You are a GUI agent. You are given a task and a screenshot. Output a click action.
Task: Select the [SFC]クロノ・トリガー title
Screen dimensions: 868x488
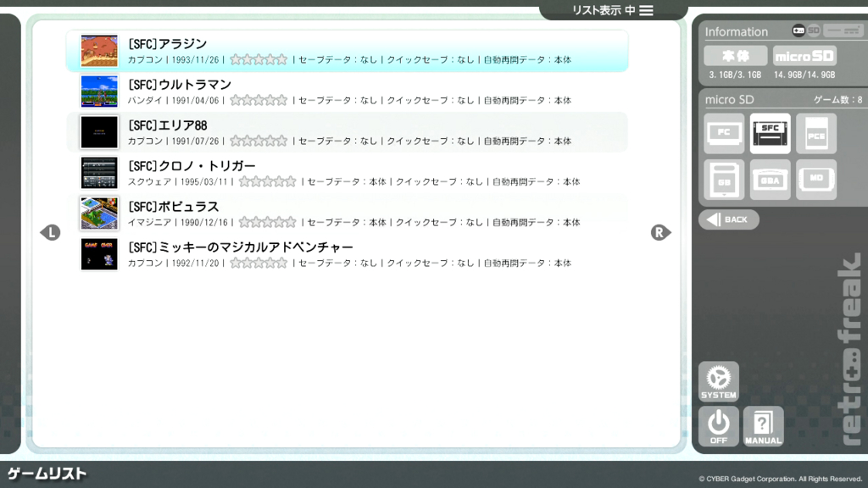192,166
